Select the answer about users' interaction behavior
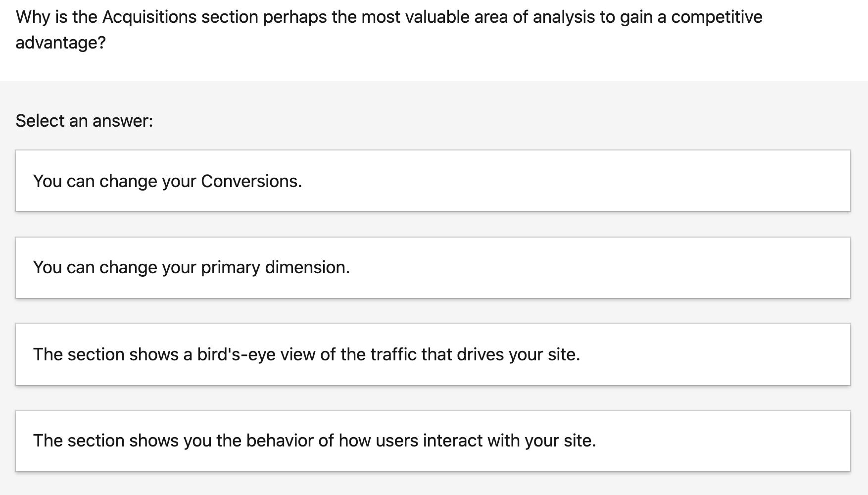This screenshot has width=868, height=495. [314, 441]
